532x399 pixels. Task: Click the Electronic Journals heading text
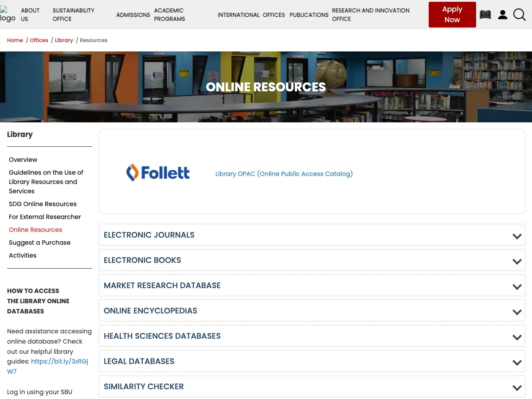click(149, 235)
